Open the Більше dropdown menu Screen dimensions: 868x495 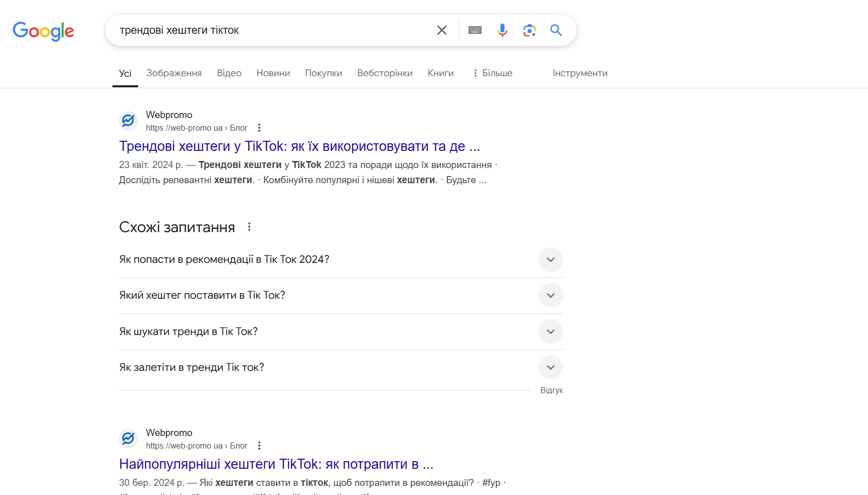493,73
